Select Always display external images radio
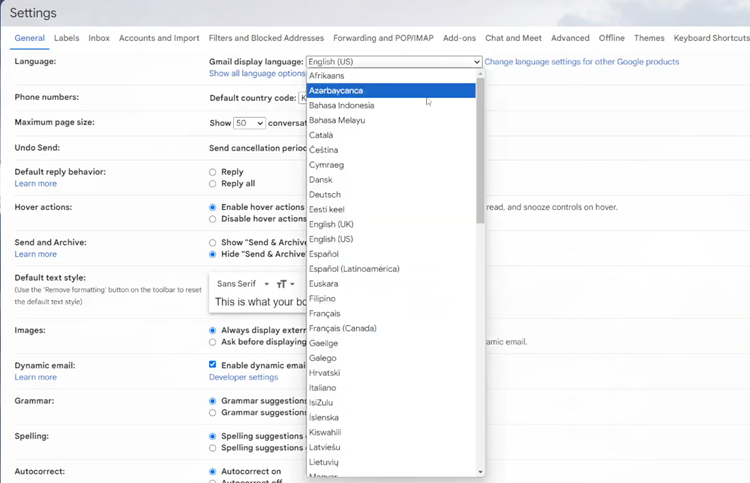The height and width of the screenshot is (483, 750). click(212, 330)
